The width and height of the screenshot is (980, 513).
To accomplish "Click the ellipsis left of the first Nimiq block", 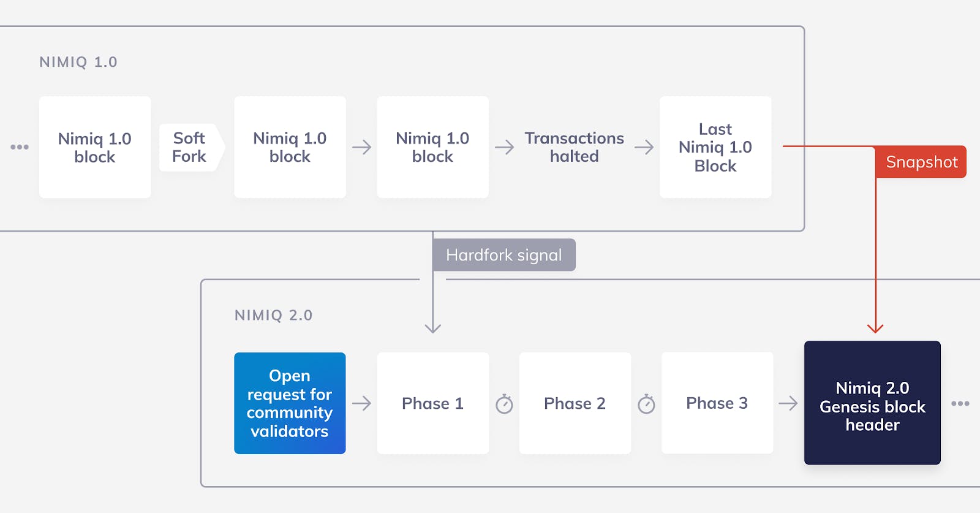I will (20, 147).
